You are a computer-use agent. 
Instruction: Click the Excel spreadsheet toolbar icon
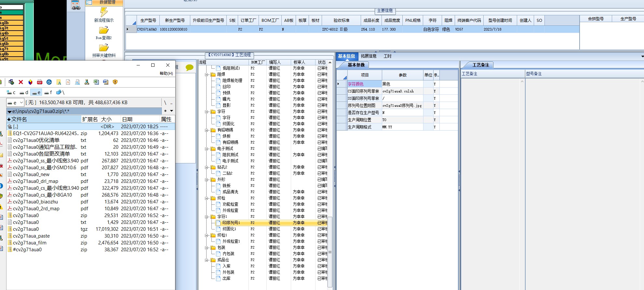(x=96, y=82)
